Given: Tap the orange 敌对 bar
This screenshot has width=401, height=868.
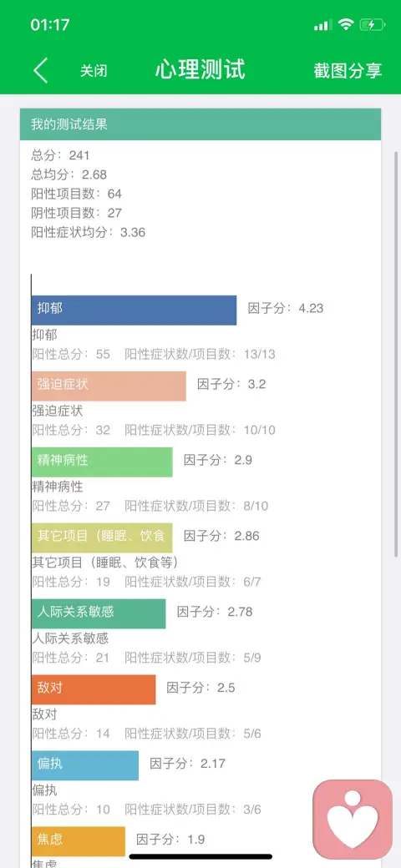Looking at the screenshot, I should 94,689.
